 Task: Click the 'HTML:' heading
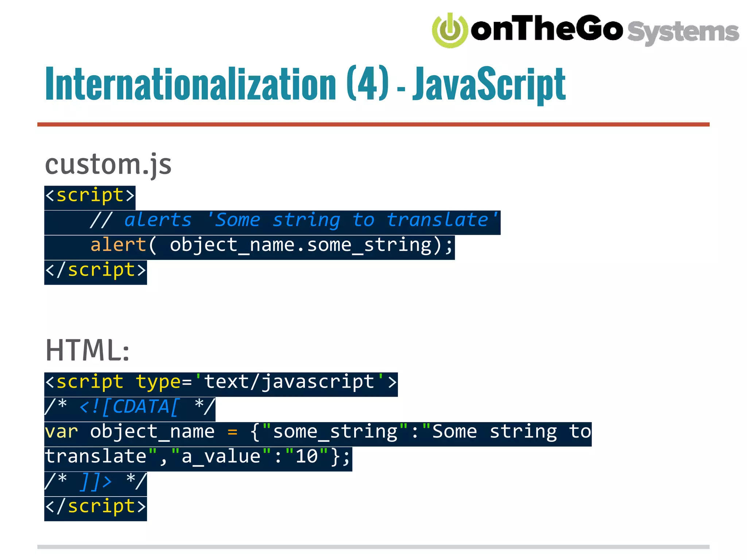click(x=88, y=350)
